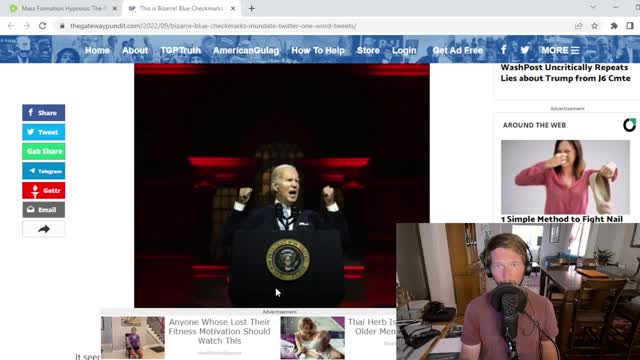Open the Thai Herb ad thumbnail
This screenshot has width=640, height=360.
pos(312,338)
